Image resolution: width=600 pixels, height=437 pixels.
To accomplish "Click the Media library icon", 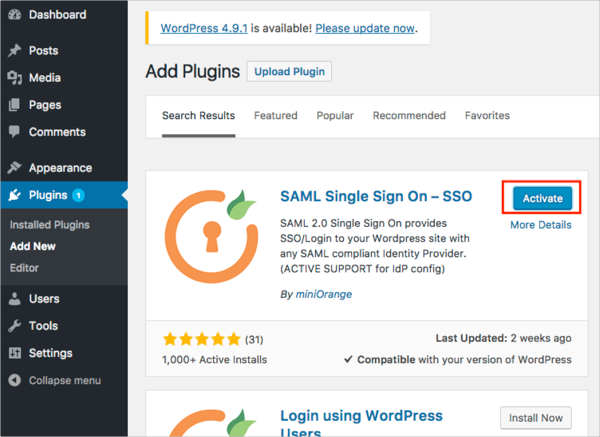I will 14,77.
